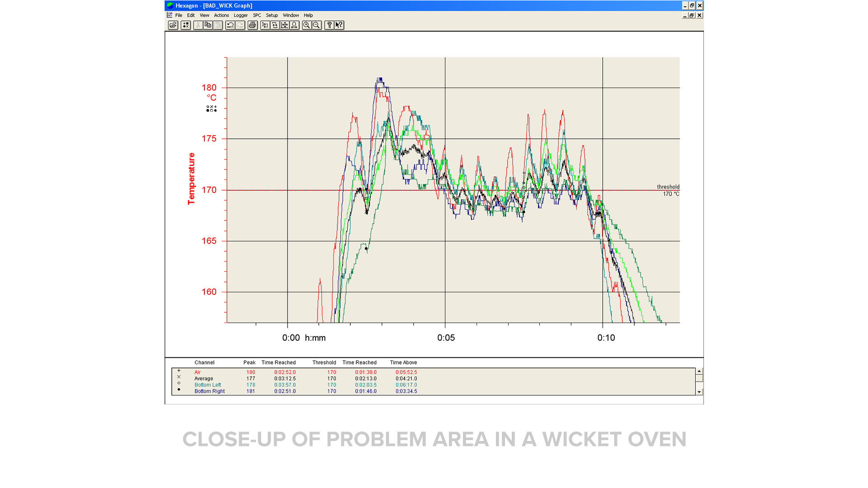The height and width of the screenshot is (488, 868).
Task: Click the Open file toolbar icon
Action: tap(173, 25)
